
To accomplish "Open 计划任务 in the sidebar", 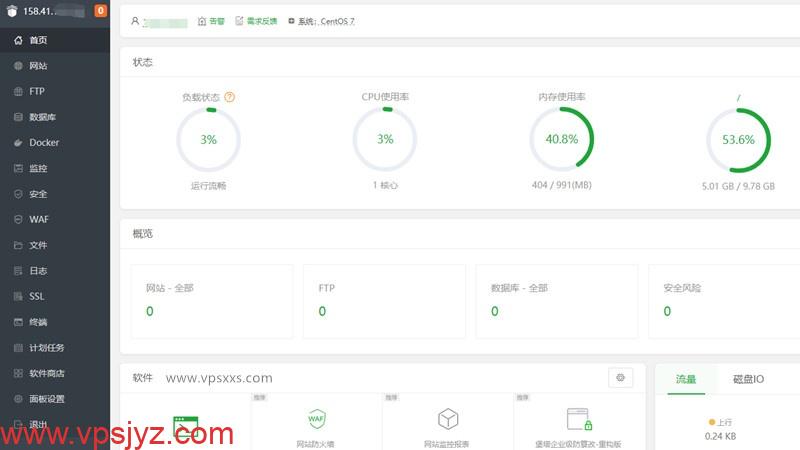I will 46,348.
